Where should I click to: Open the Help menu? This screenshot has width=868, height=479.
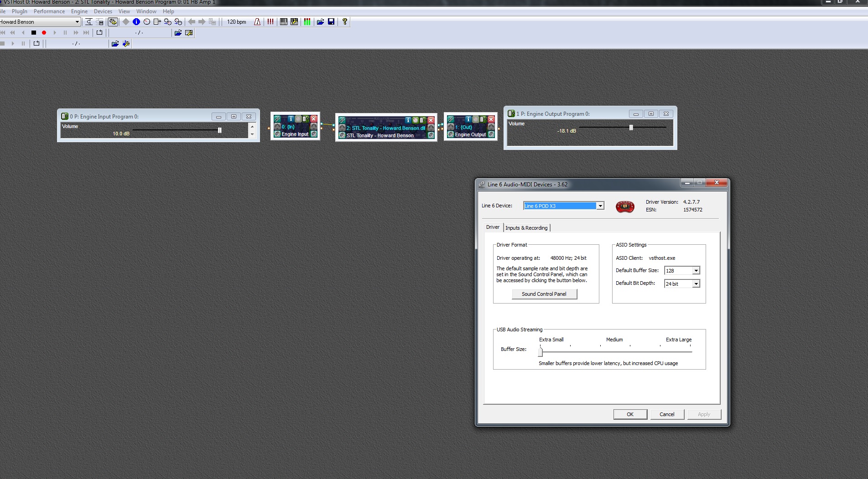click(168, 11)
